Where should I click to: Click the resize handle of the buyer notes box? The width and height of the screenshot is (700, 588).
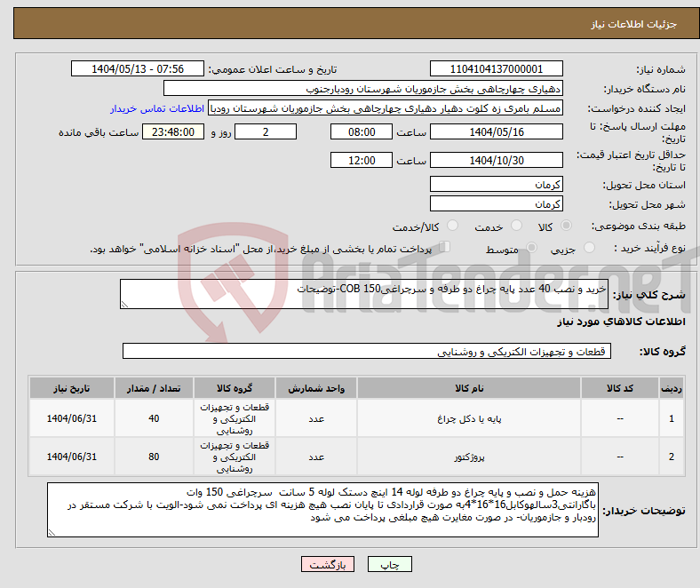(x=52, y=533)
